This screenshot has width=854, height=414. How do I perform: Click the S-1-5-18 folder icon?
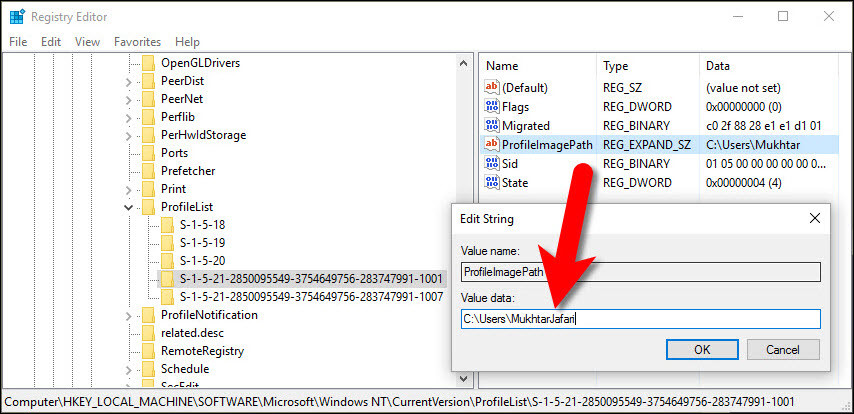(x=167, y=224)
